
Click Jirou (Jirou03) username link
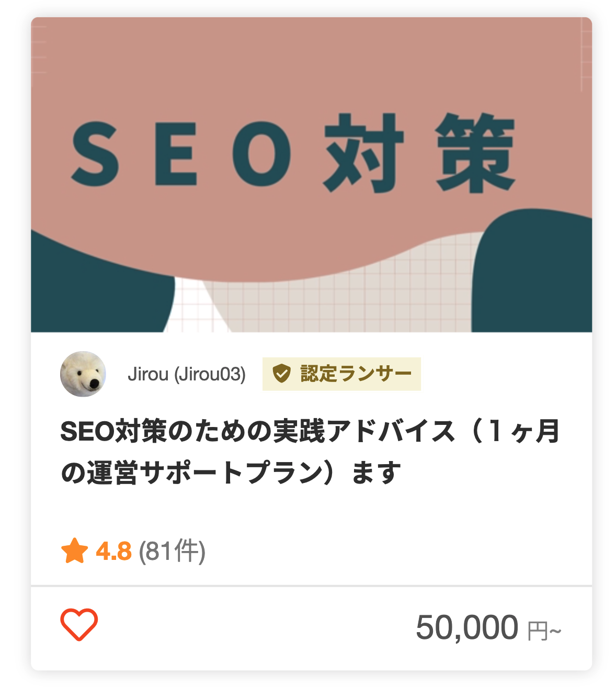(x=186, y=374)
